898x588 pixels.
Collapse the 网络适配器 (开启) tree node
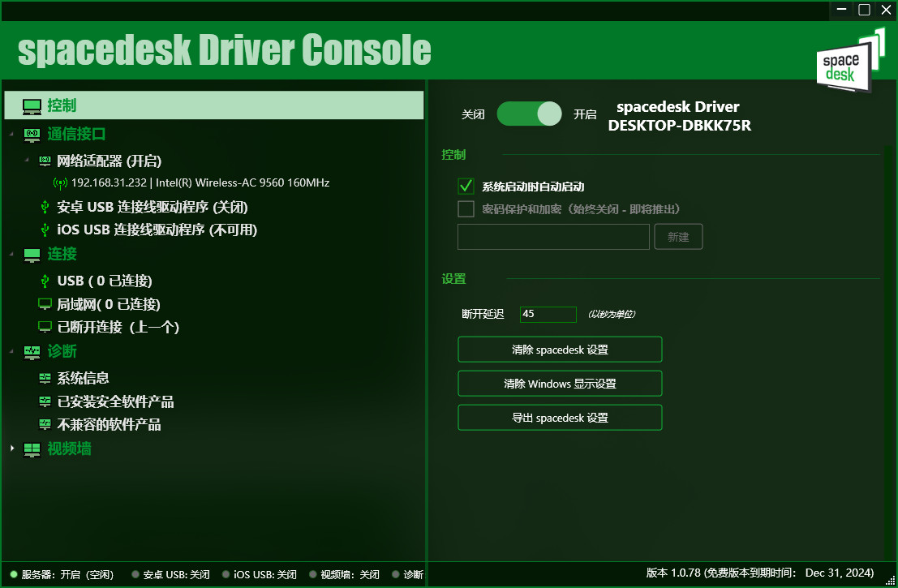coord(27,161)
